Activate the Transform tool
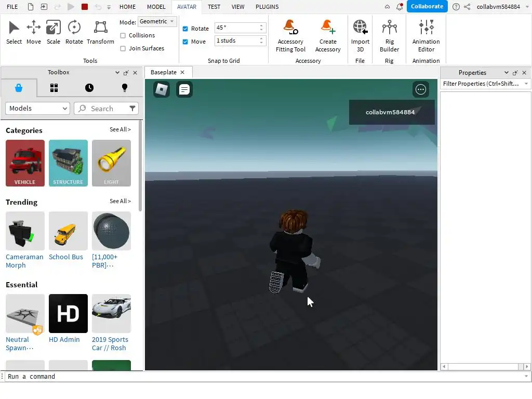Viewport: 532px width, 399px height. coord(100,32)
